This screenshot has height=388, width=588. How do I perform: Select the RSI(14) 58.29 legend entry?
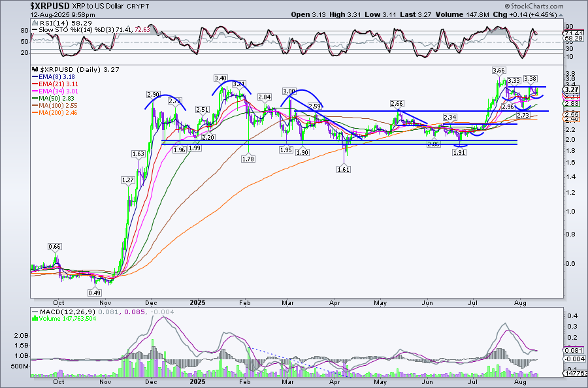pyautogui.click(x=62, y=24)
